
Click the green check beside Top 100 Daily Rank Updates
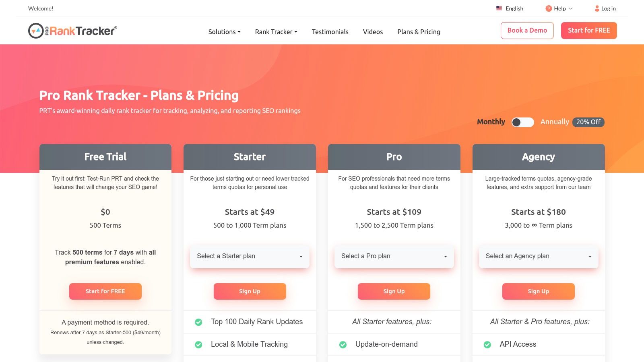[x=198, y=322]
